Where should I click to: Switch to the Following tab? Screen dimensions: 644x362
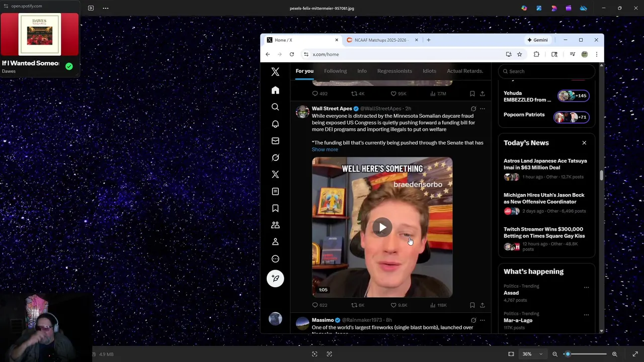335,71
